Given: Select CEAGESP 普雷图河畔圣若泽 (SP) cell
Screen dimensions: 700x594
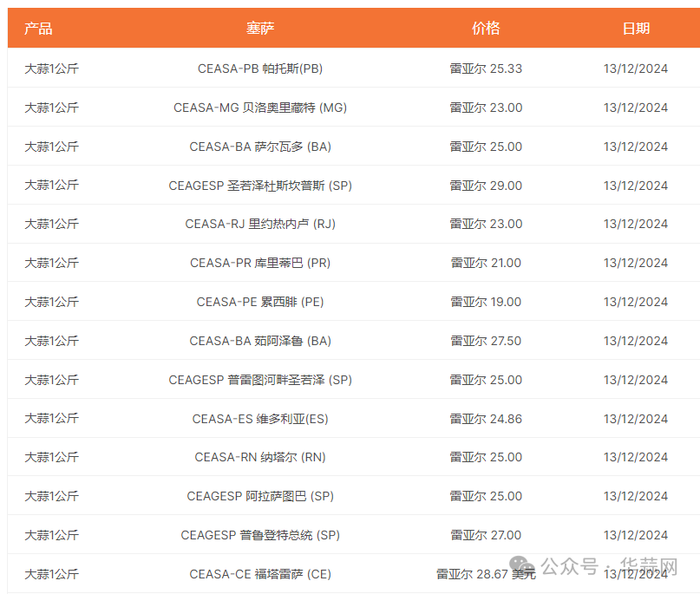Looking at the screenshot, I should [260, 380].
